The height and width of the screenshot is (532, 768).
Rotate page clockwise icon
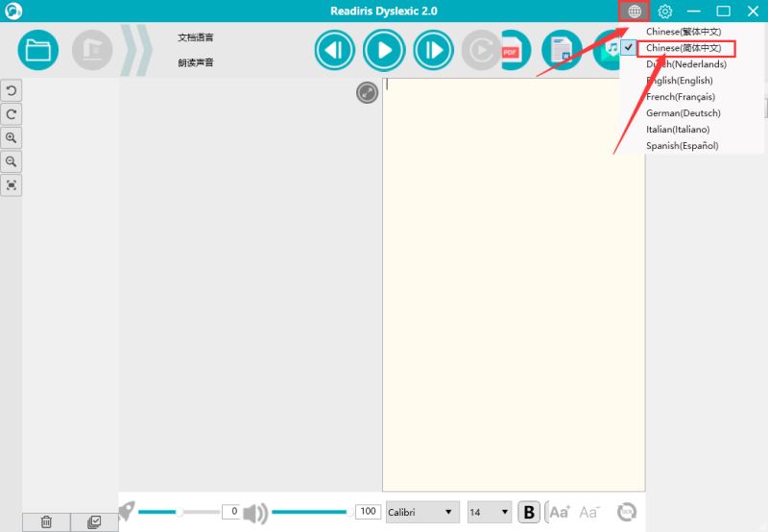(x=11, y=114)
